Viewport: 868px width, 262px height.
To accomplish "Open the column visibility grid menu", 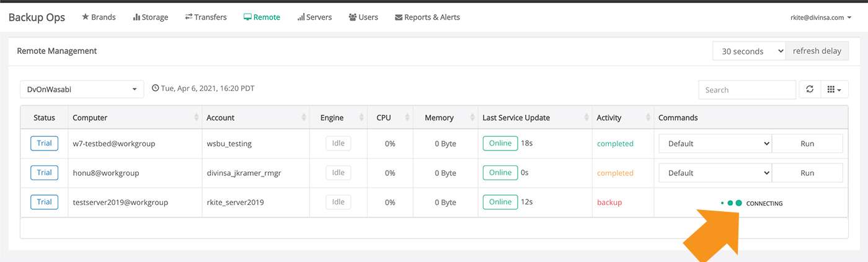I will (x=834, y=90).
